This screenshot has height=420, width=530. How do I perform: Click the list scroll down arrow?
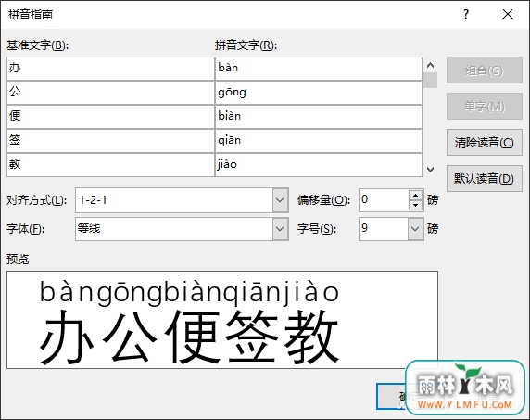430,169
